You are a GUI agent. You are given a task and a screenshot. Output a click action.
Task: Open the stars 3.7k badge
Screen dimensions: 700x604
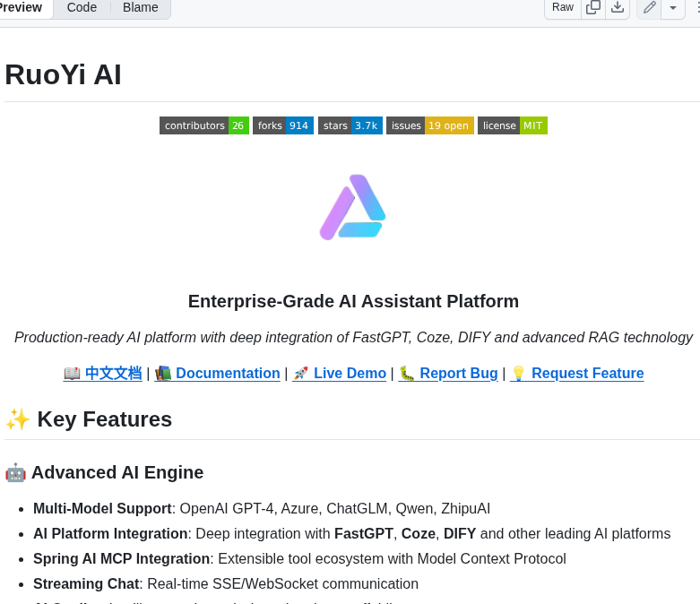point(350,125)
